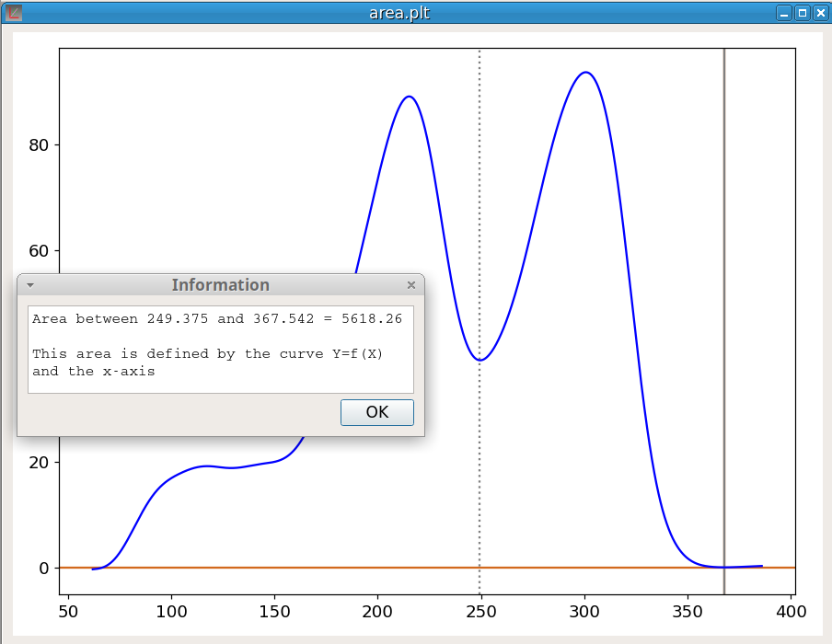This screenshot has height=644, width=832.
Task: Click the x-axis tick label 100
Action: click(171, 612)
